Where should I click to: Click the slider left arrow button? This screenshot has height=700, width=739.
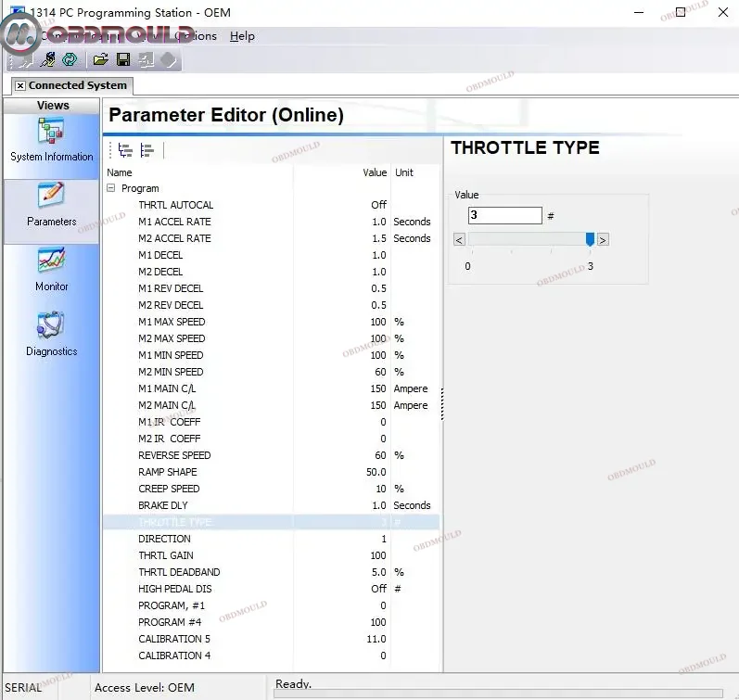pyautogui.click(x=459, y=239)
